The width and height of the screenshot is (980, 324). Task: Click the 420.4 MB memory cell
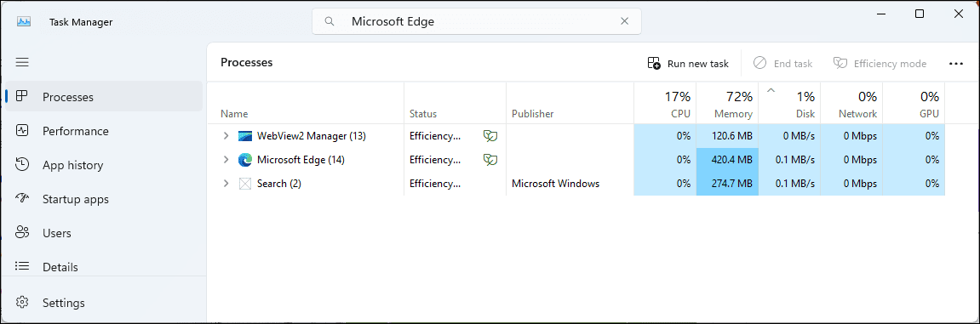[727, 160]
